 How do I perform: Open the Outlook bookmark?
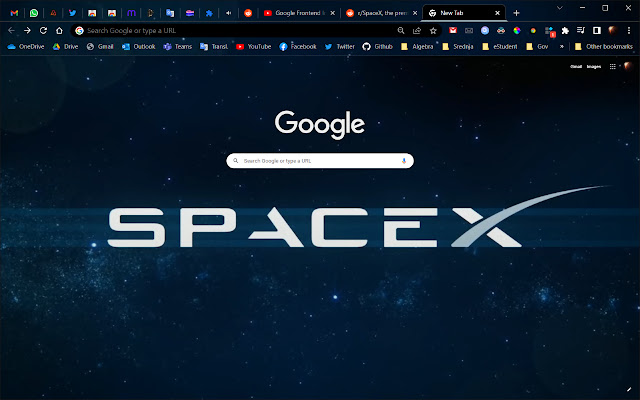pyautogui.click(x=139, y=47)
